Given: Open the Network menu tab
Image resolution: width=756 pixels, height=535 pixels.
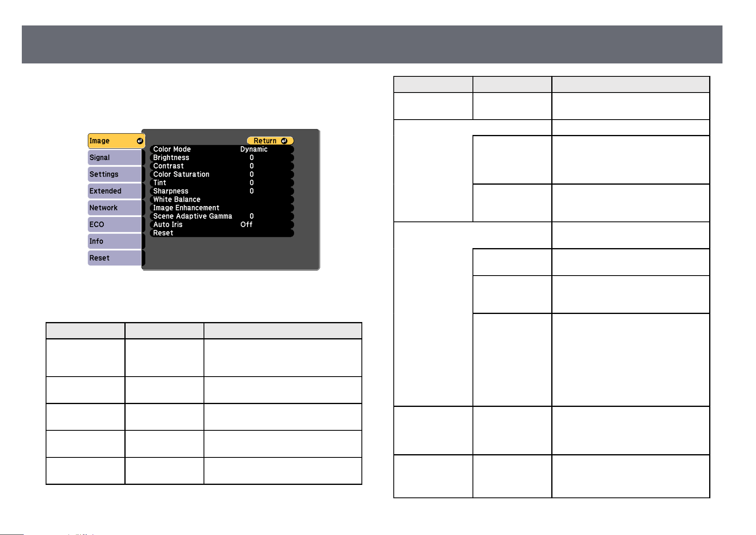Looking at the screenshot, I should (x=115, y=208).
